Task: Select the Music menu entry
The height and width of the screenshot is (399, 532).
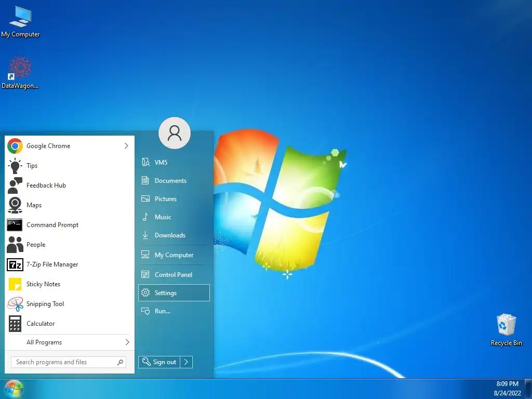Action: click(x=174, y=217)
